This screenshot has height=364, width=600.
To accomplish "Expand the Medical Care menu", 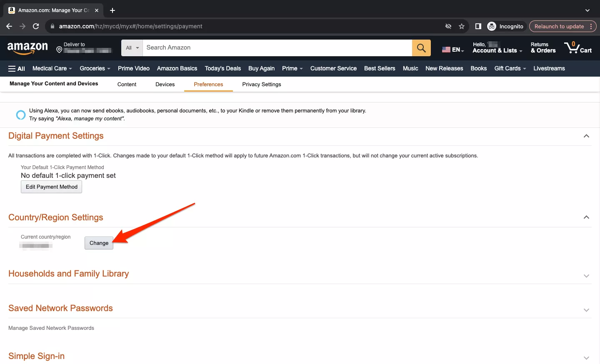I will (x=52, y=68).
